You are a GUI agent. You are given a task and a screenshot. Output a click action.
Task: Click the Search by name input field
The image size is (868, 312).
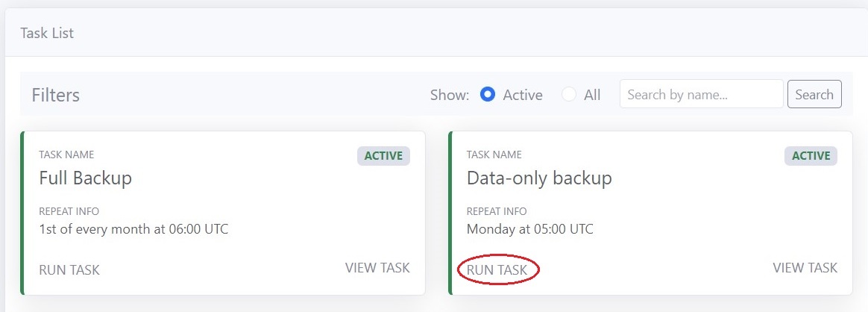[701, 95]
